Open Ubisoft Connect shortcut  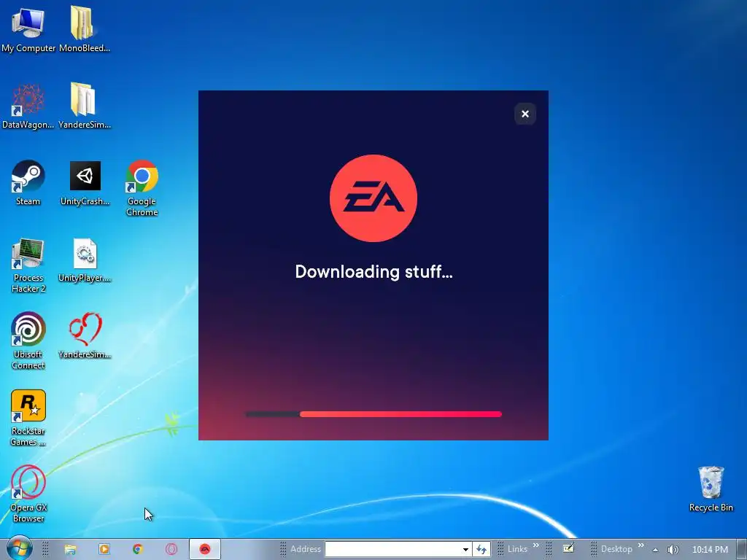tap(28, 341)
